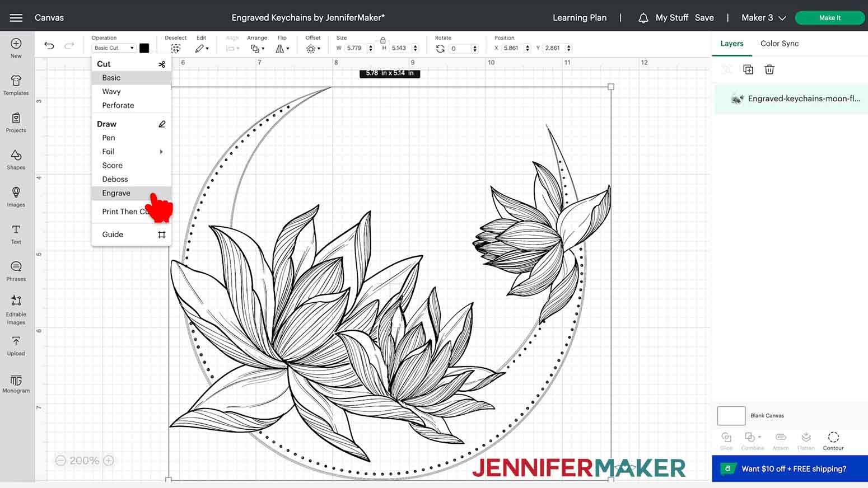Click the Y position stepper arrows
Screen dimensions: 868x488
[568, 48]
